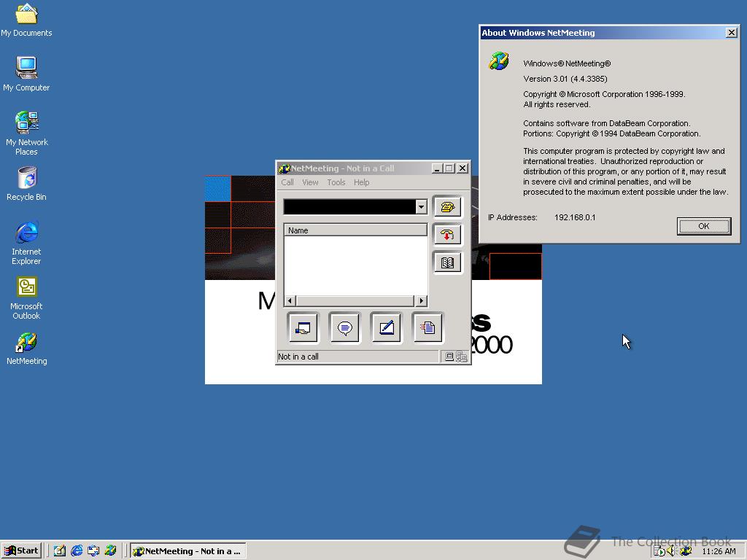Click the Transfer Files button in NetMeeting
747x560 pixels.
(x=427, y=327)
